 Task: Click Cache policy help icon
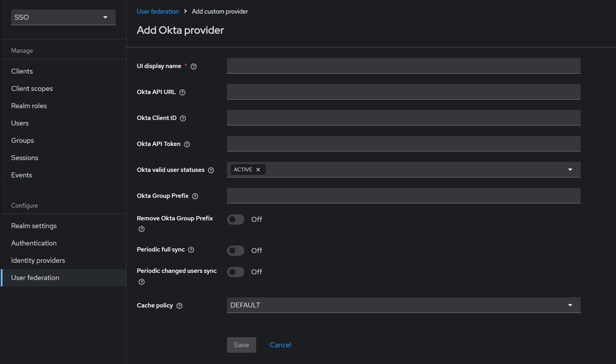[x=179, y=306]
